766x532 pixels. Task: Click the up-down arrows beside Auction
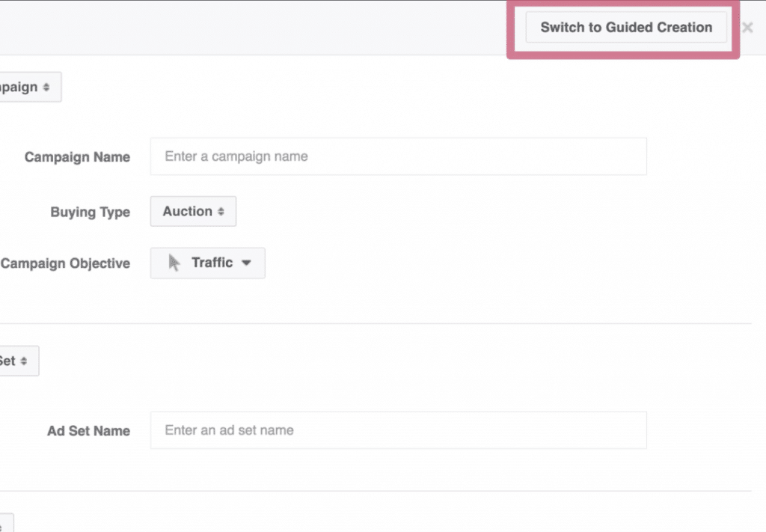coord(221,212)
